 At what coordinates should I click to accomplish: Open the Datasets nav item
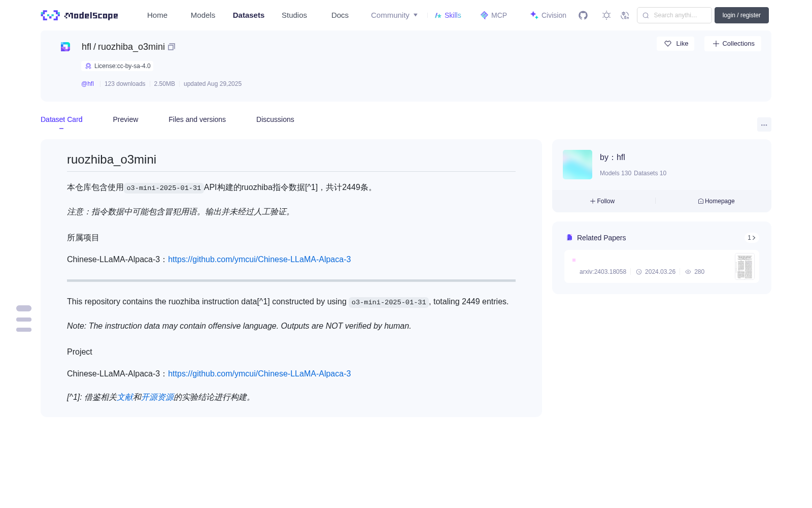pos(249,15)
